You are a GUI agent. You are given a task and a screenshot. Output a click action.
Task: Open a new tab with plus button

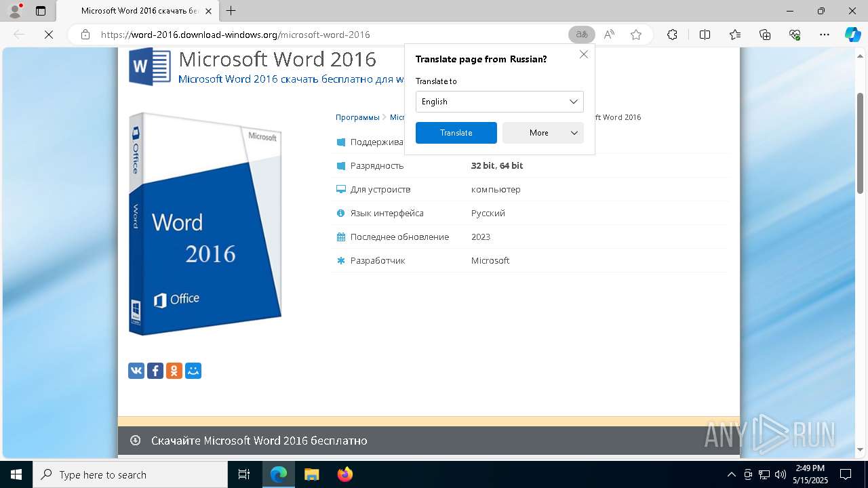pos(231,11)
